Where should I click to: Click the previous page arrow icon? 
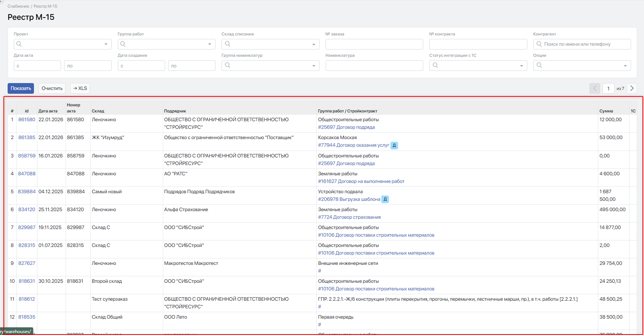tap(594, 88)
